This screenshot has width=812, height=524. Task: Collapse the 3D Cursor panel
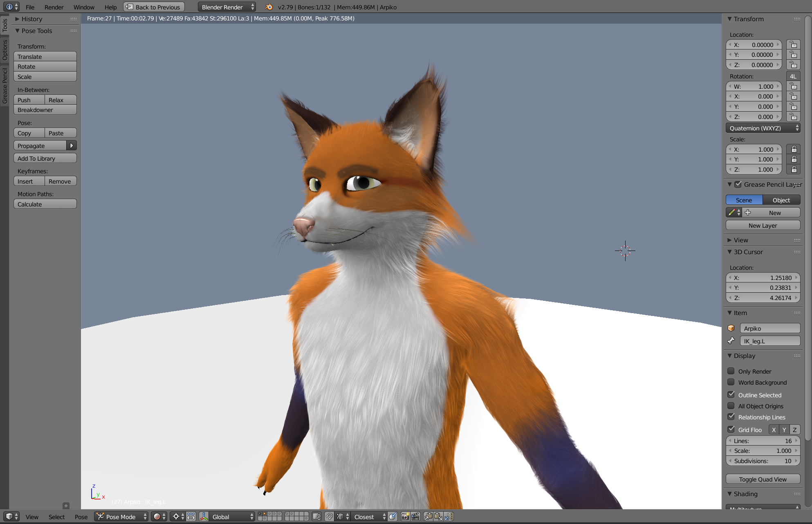pos(729,252)
